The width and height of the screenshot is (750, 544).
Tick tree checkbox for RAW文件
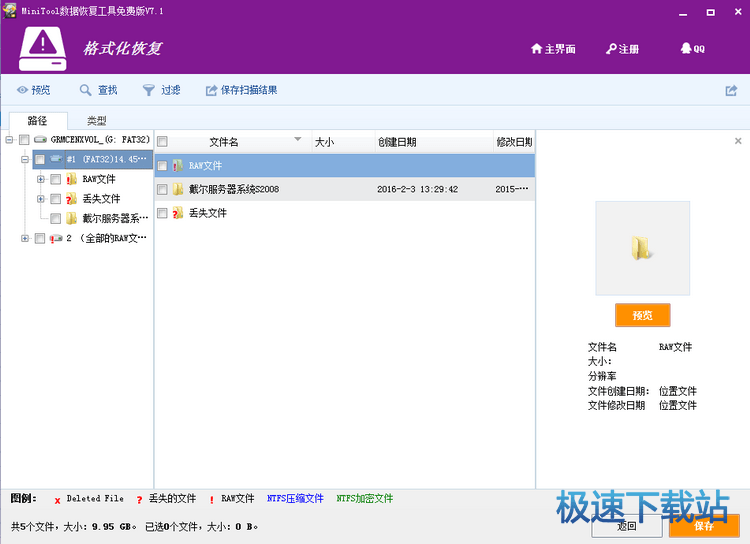tap(55, 179)
